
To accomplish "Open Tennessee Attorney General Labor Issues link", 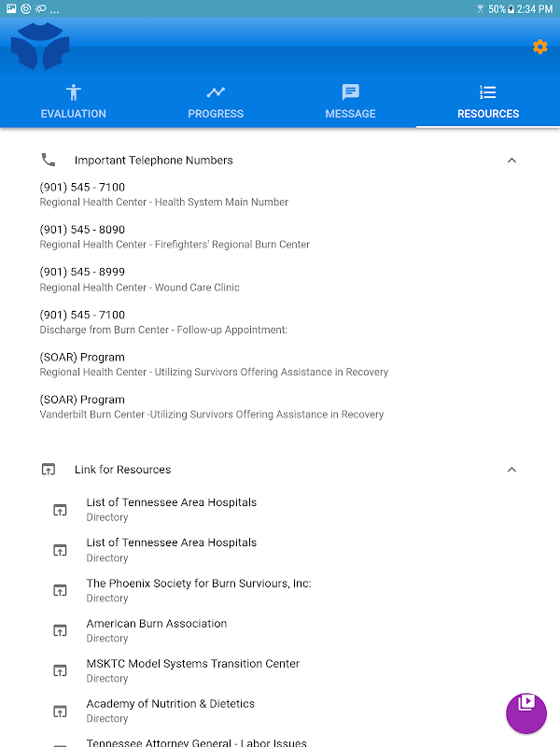I will pos(196,742).
